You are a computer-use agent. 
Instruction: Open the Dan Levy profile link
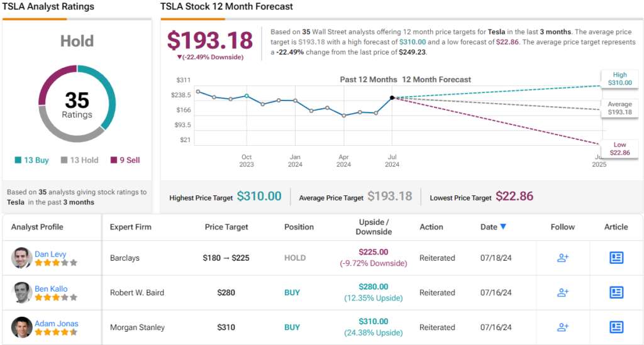click(x=50, y=254)
